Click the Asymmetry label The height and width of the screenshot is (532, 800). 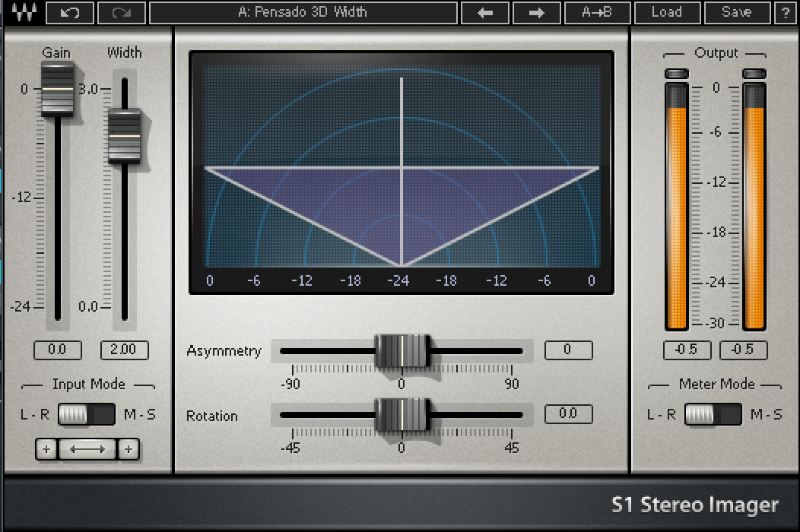(x=224, y=351)
